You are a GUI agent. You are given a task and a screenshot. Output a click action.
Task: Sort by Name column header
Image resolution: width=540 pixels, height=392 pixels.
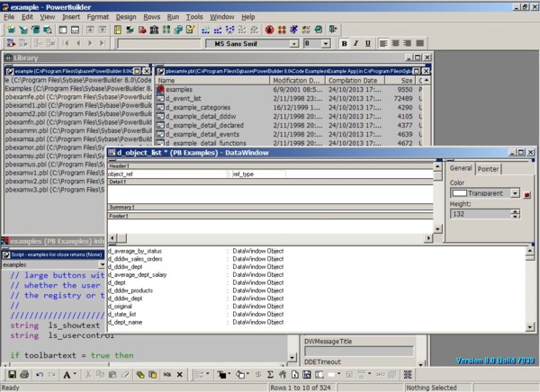pyautogui.click(x=212, y=81)
